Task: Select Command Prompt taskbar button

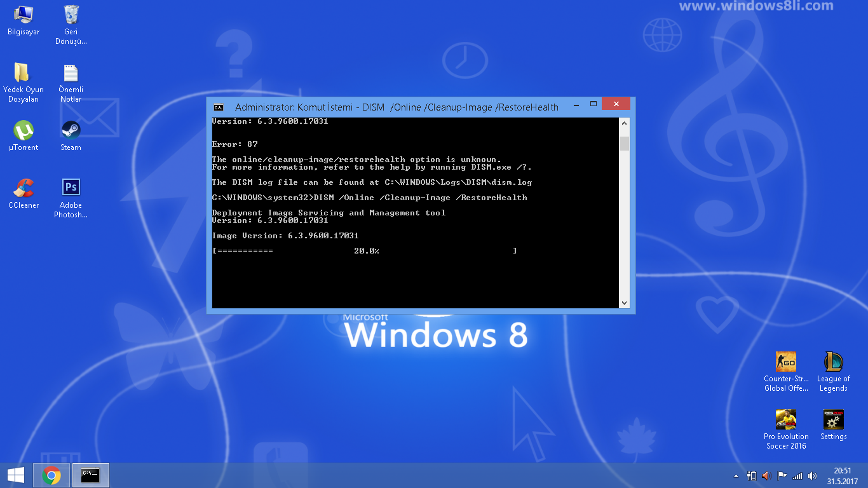Action: click(x=91, y=475)
